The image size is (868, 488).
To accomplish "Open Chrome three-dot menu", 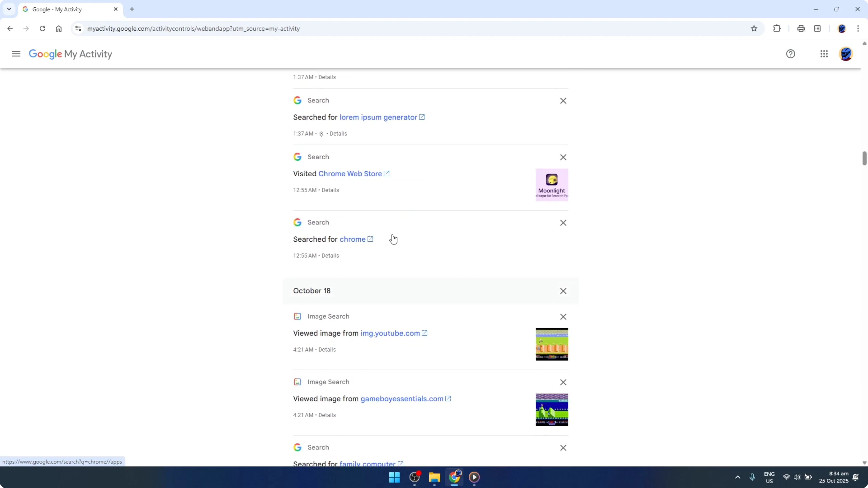I will [858, 29].
